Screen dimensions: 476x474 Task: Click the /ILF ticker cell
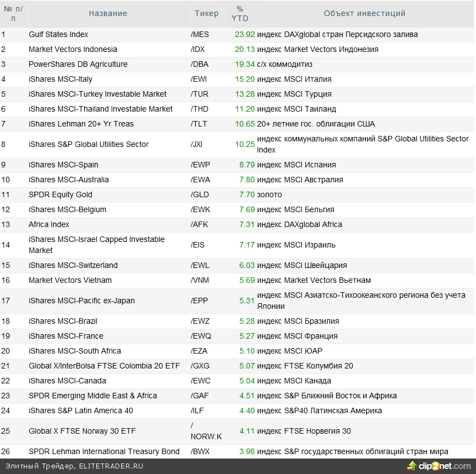tap(197, 410)
